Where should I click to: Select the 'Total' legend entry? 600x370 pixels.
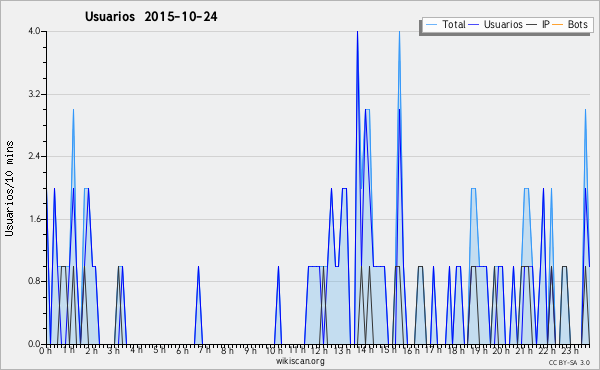[454, 24]
